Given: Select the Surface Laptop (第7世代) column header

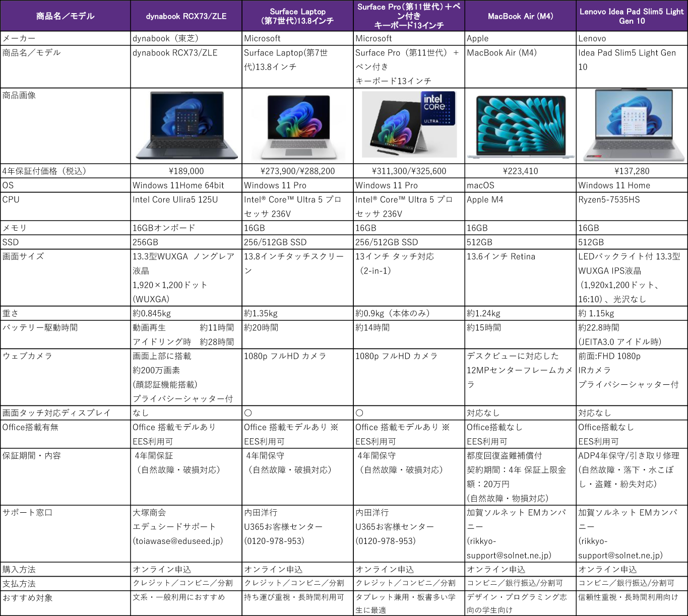Looking at the screenshot, I should [297, 16].
